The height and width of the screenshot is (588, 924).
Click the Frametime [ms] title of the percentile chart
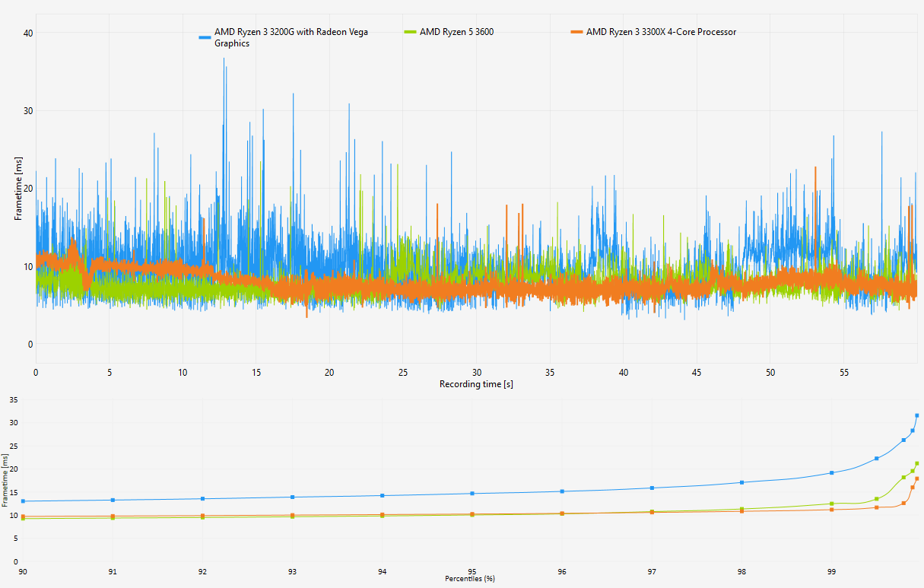(5, 481)
